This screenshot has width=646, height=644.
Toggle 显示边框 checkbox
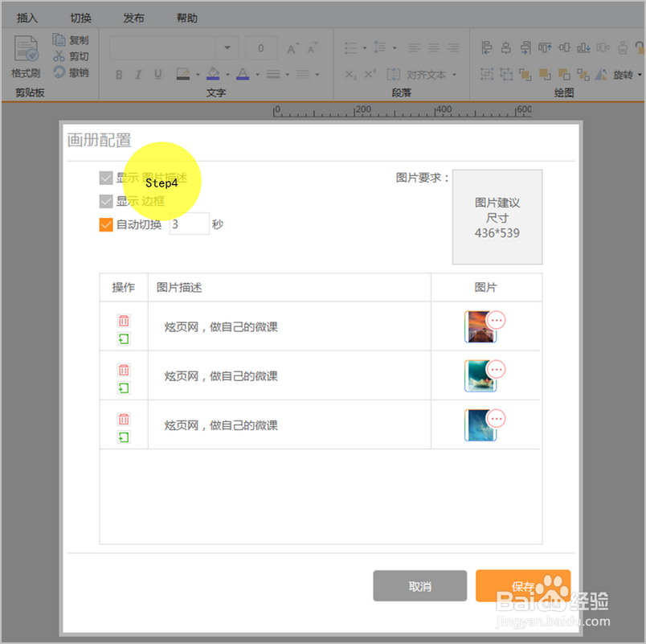tap(106, 201)
